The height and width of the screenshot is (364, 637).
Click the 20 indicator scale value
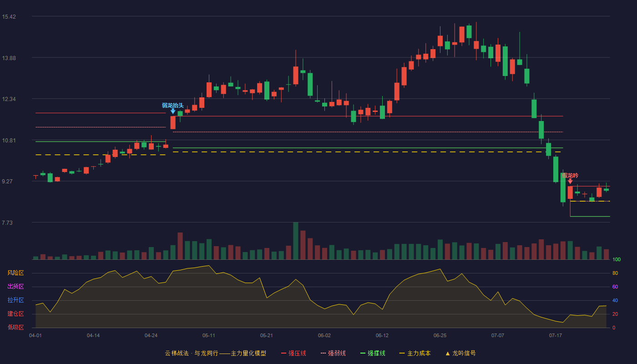615,314
